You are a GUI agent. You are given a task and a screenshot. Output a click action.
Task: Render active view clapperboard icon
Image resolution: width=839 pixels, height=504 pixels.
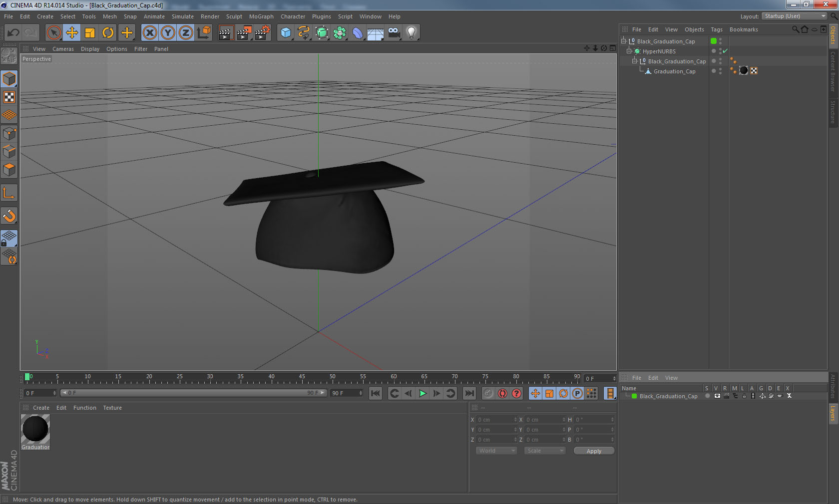[x=226, y=33]
